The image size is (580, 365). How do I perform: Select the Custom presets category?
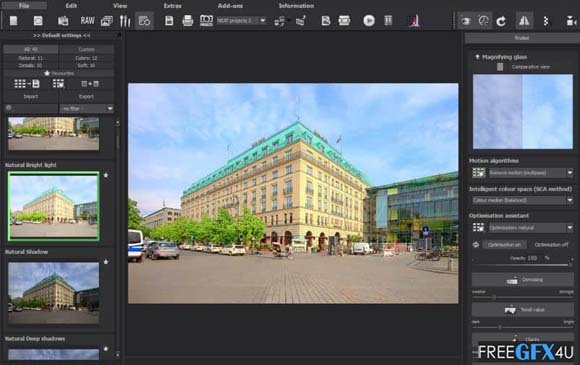pyautogui.click(x=86, y=49)
